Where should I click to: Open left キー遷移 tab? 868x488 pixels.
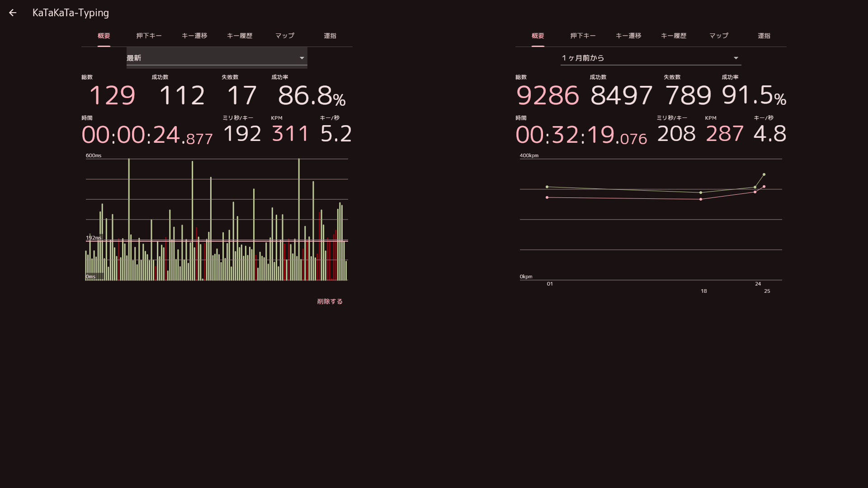194,36
